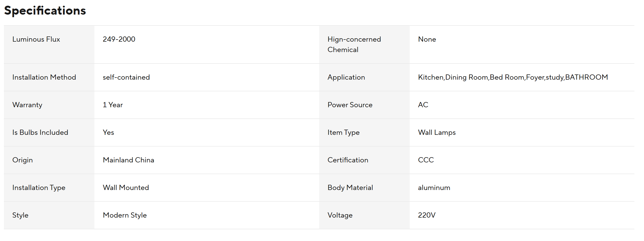The image size is (644, 241).
Task: Select the Installation Method label
Action: point(44,77)
